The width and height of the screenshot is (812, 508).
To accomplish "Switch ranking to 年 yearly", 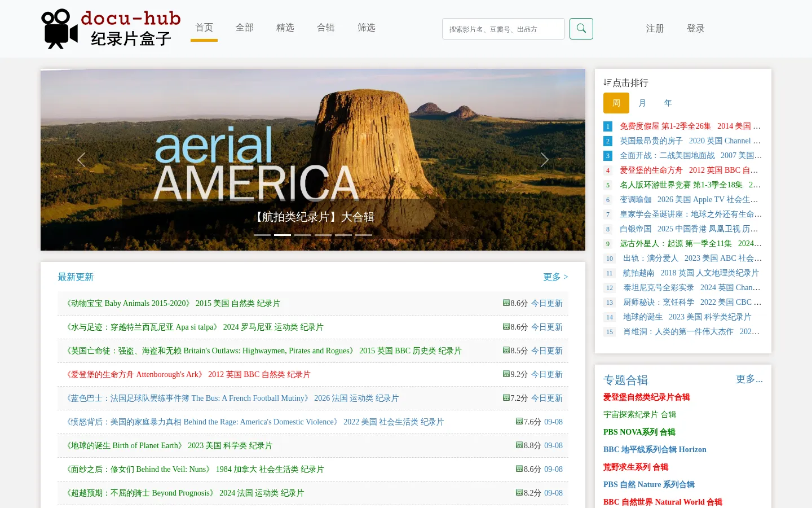I will [668, 103].
